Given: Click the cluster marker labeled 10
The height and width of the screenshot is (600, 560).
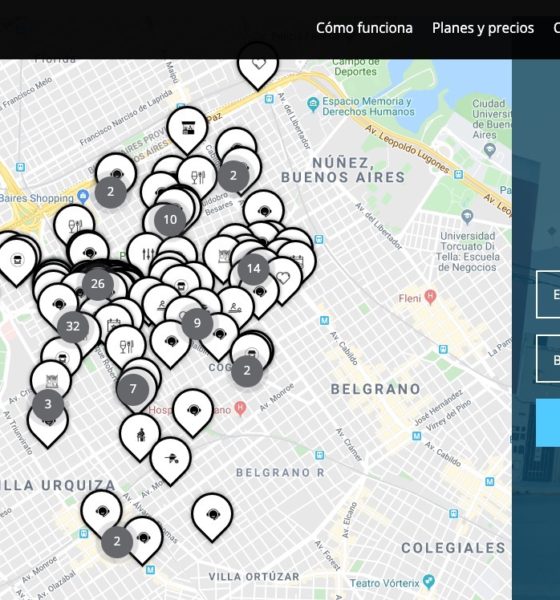Looking at the screenshot, I should (170, 220).
